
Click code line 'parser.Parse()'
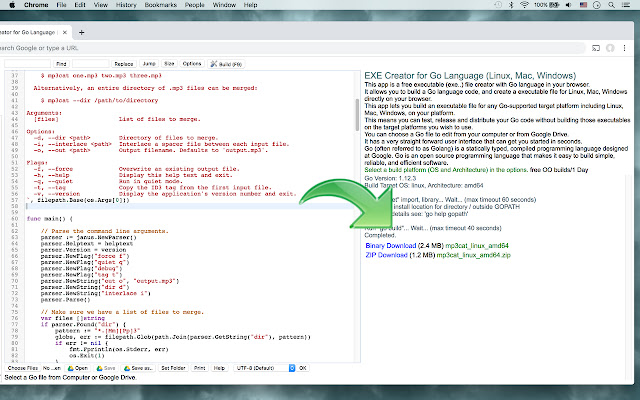(x=65, y=300)
